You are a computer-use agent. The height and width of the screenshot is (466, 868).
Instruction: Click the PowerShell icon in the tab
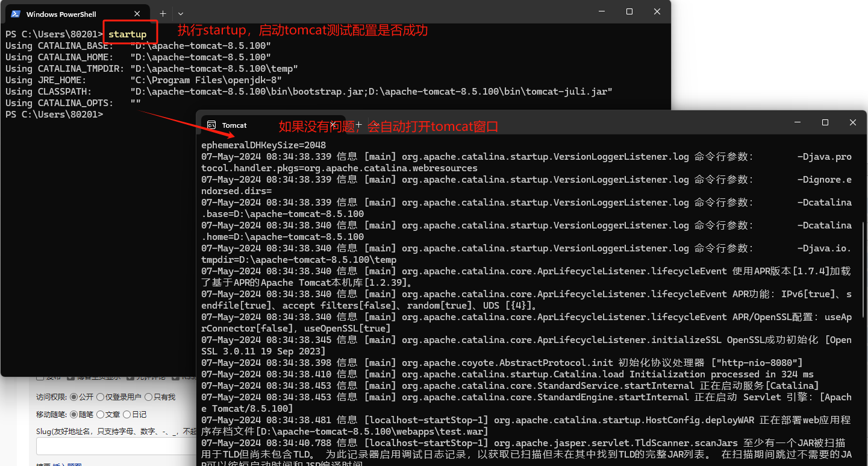pyautogui.click(x=16, y=14)
